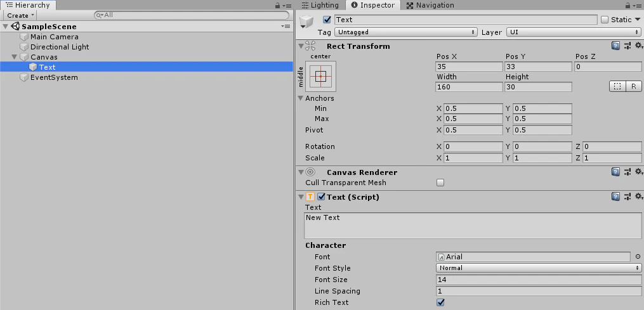The image size is (644, 310).
Task: Open the SampleScene options menu icon
Action: [286, 26]
